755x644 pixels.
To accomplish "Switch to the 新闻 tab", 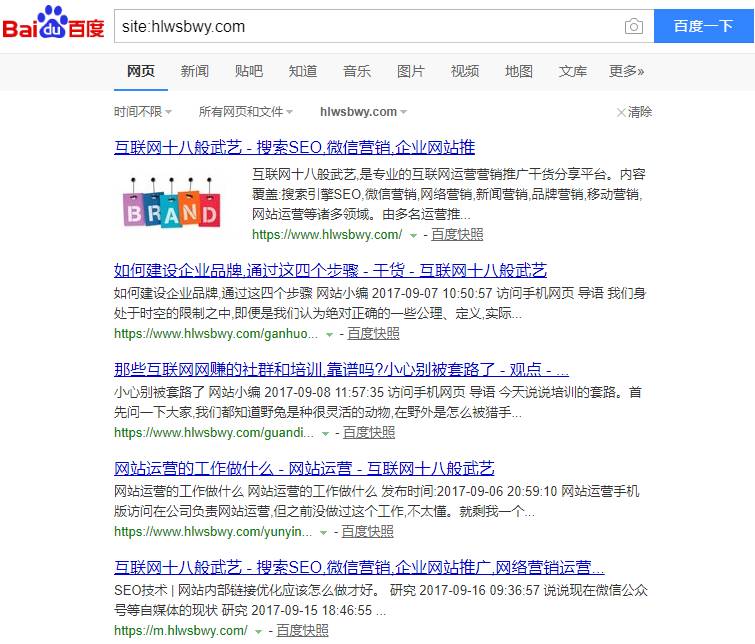I will point(195,71).
